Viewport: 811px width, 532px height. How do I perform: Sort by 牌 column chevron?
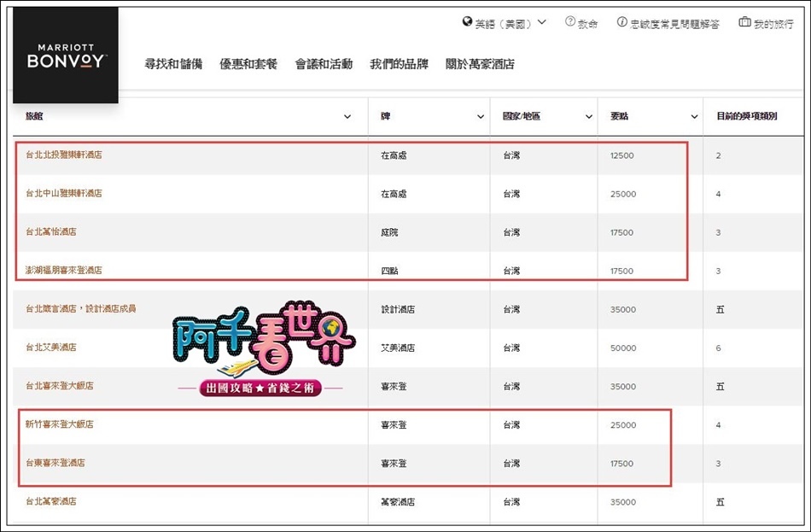[480, 116]
